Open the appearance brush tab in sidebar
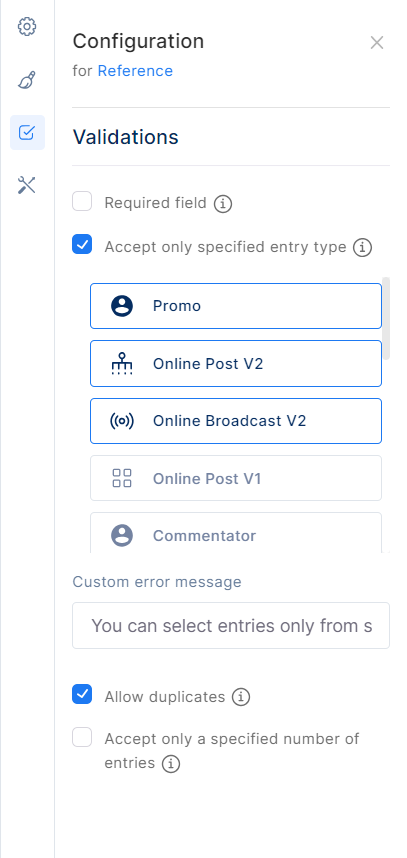 point(27,81)
